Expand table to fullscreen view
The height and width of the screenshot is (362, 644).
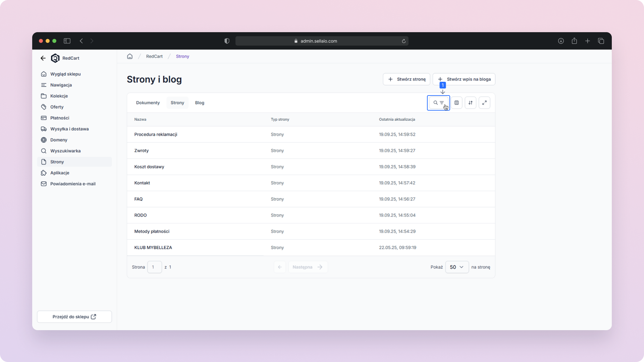click(484, 103)
